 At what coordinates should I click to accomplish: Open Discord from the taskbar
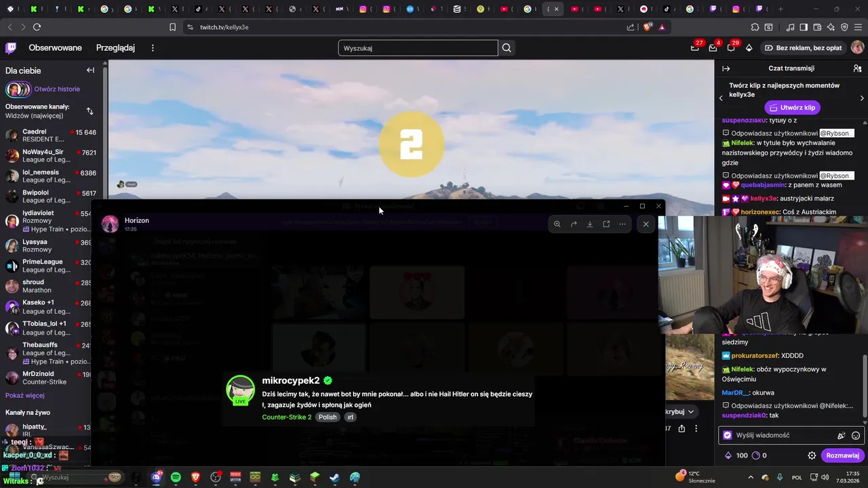point(156,477)
